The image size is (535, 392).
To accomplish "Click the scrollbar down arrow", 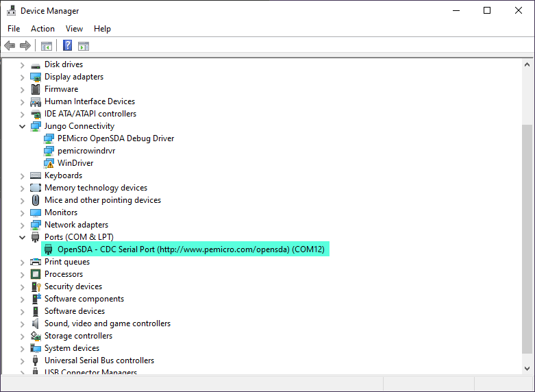I will click(x=527, y=369).
